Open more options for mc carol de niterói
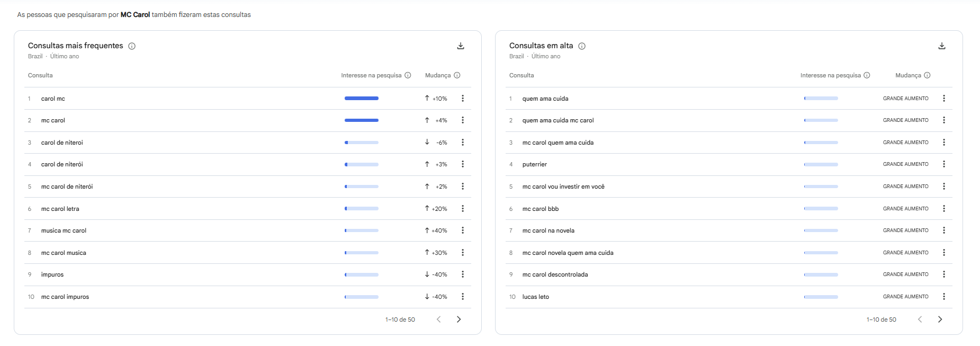The height and width of the screenshot is (346, 980). point(463,187)
